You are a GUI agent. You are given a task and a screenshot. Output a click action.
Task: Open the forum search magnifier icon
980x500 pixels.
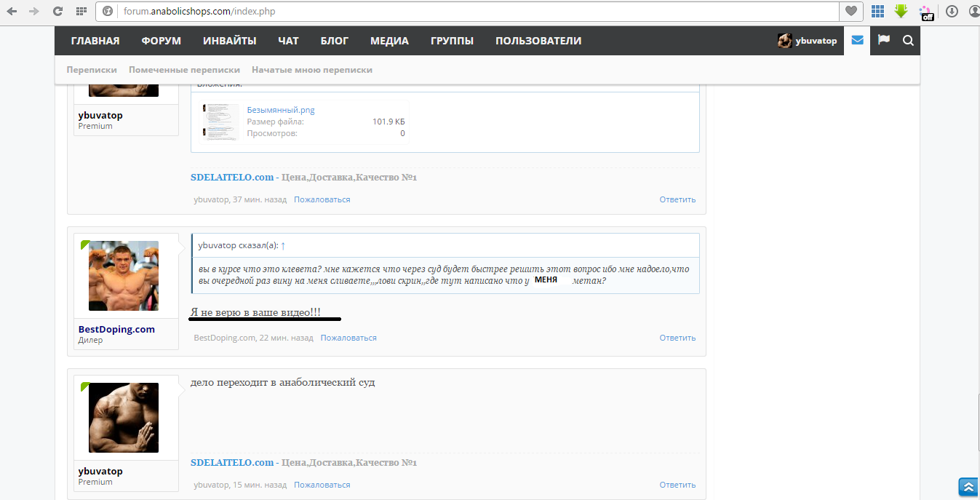(908, 41)
